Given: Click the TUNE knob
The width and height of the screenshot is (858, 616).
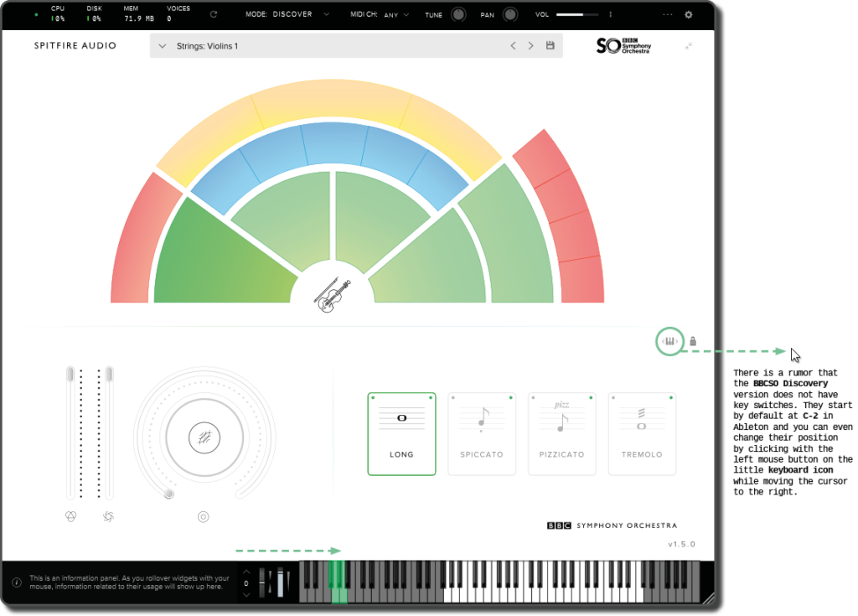Looking at the screenshot, I should click(458, 14).
